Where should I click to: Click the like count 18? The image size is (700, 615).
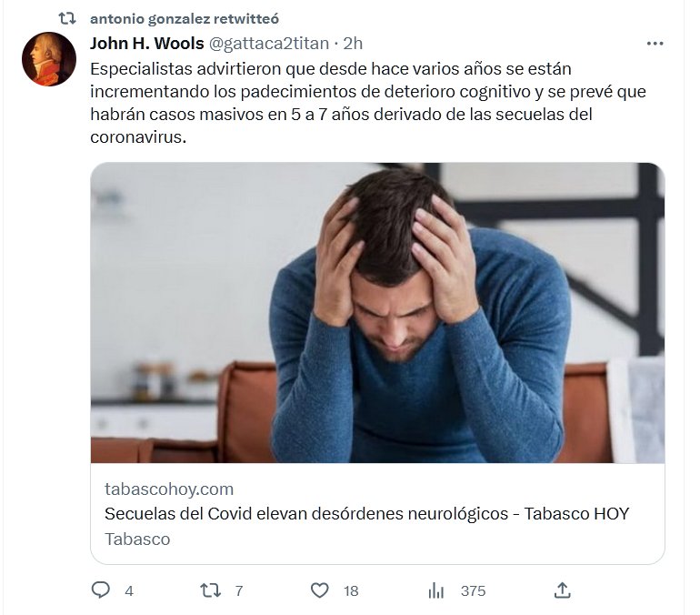point(351,591)
